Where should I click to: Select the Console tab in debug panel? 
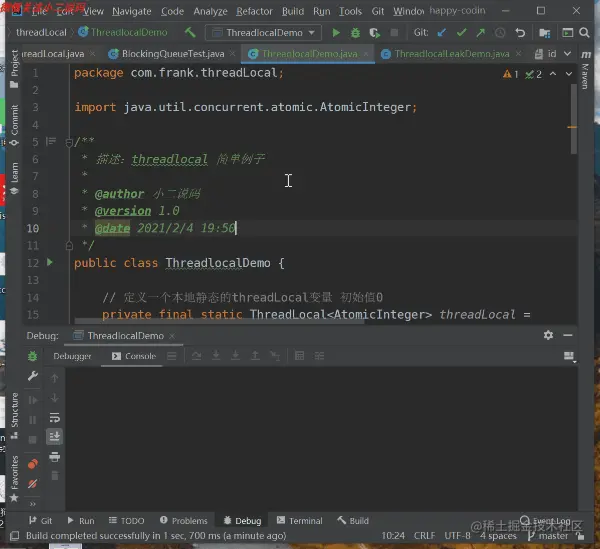coord(134,356)
